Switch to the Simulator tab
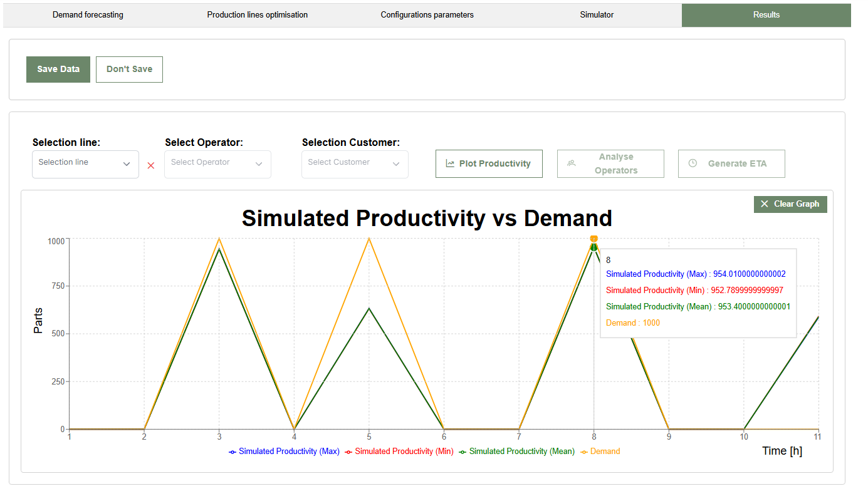 (x=596, y=14)
